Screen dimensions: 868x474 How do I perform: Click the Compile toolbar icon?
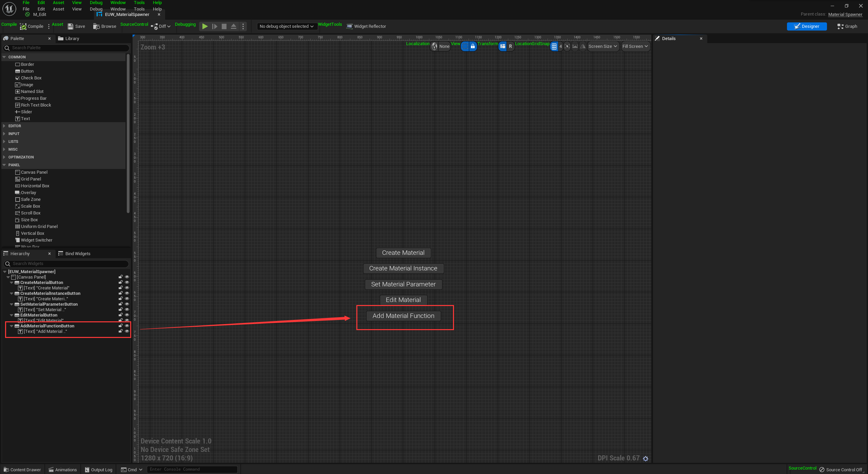23,26
